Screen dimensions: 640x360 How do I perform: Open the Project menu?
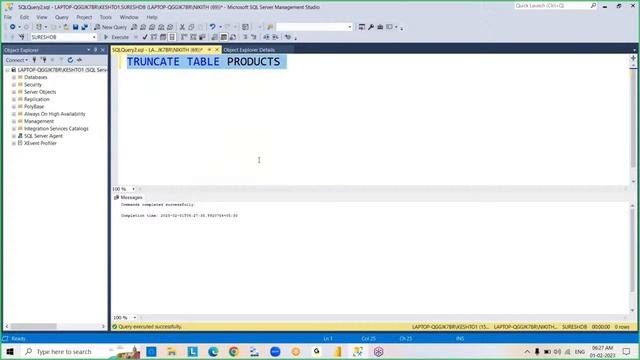click(x=84, y=17)
